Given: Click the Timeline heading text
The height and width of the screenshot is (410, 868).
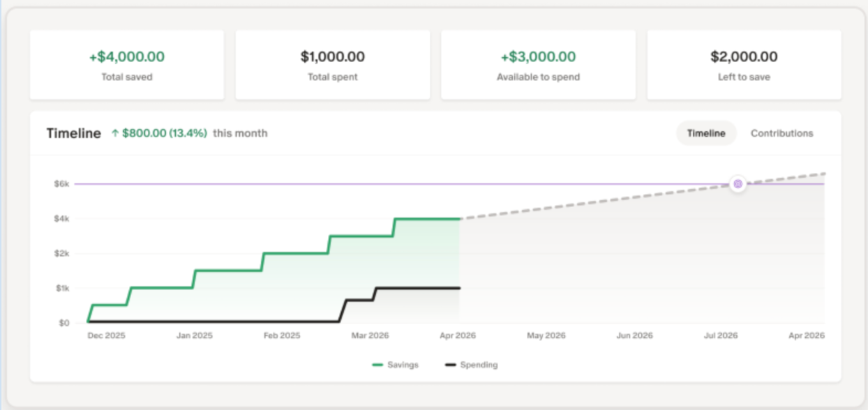Looking at the screenshot, I should (74, 133).
